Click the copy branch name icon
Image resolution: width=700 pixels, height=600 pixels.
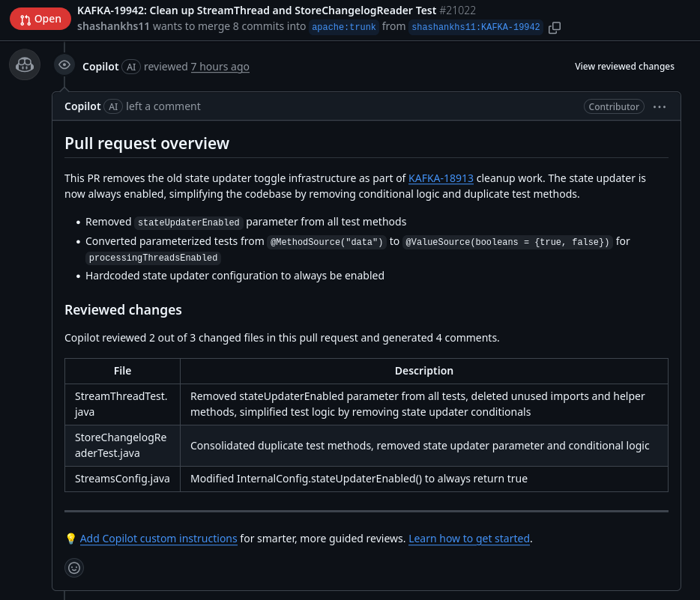(x=555, y=27)
